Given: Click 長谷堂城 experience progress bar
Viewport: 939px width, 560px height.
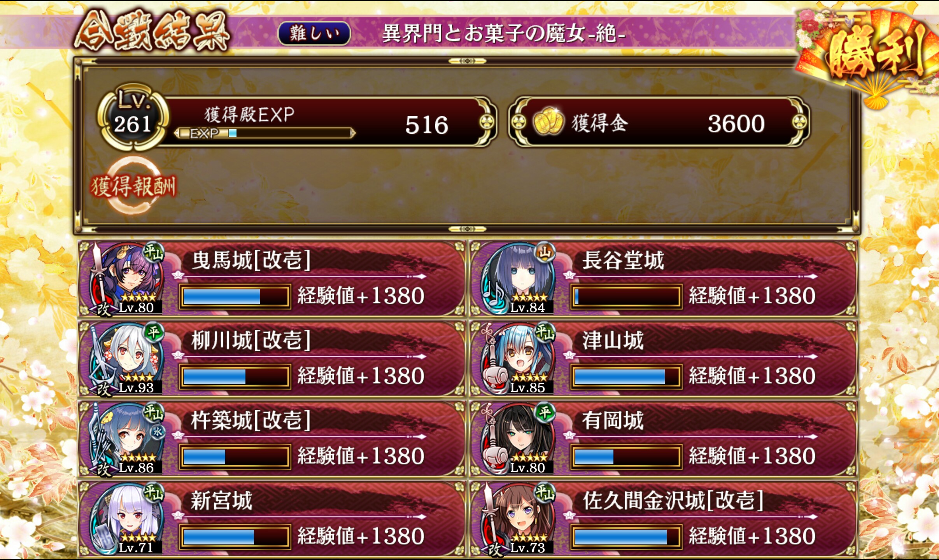Looking at the screenshot, I should [x=626, y=296].
